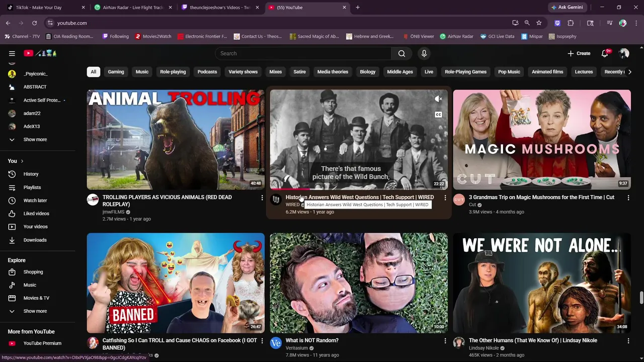This screenshot has height=362, width=644.
Task: Open the MAGIC MUSHROOMS video thumbnail
Action: [542, 140]
